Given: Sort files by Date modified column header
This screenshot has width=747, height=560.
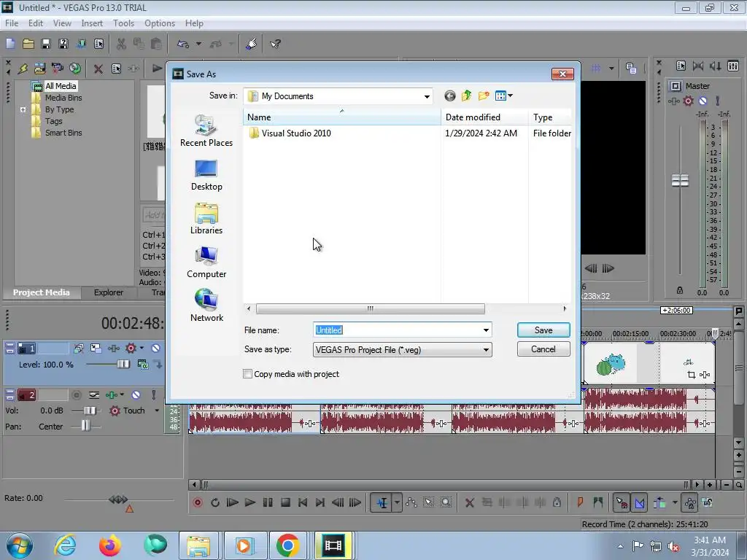Looking at the screenshot, I should (484, 117).
